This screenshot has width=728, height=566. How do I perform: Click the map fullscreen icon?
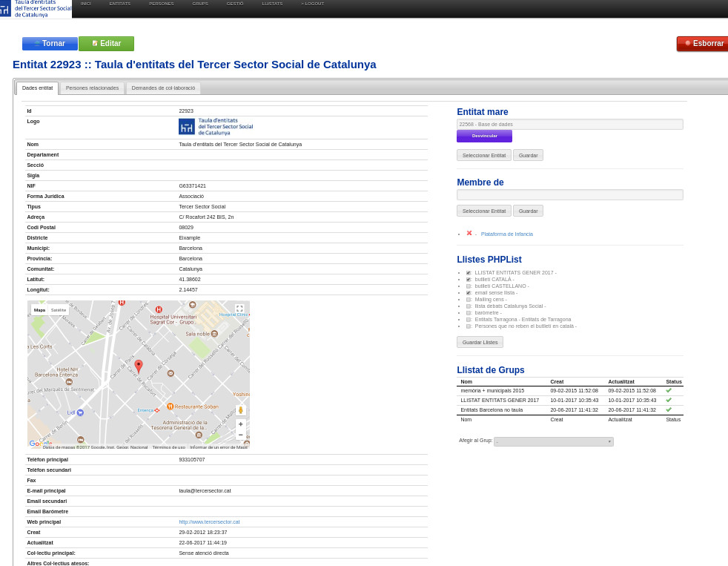239,309
